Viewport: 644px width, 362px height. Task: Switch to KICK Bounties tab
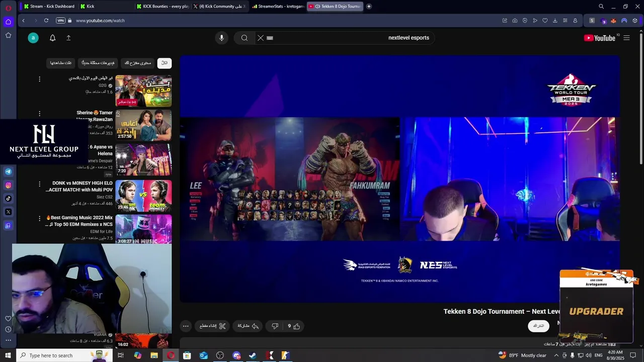(x=163, y=7)
